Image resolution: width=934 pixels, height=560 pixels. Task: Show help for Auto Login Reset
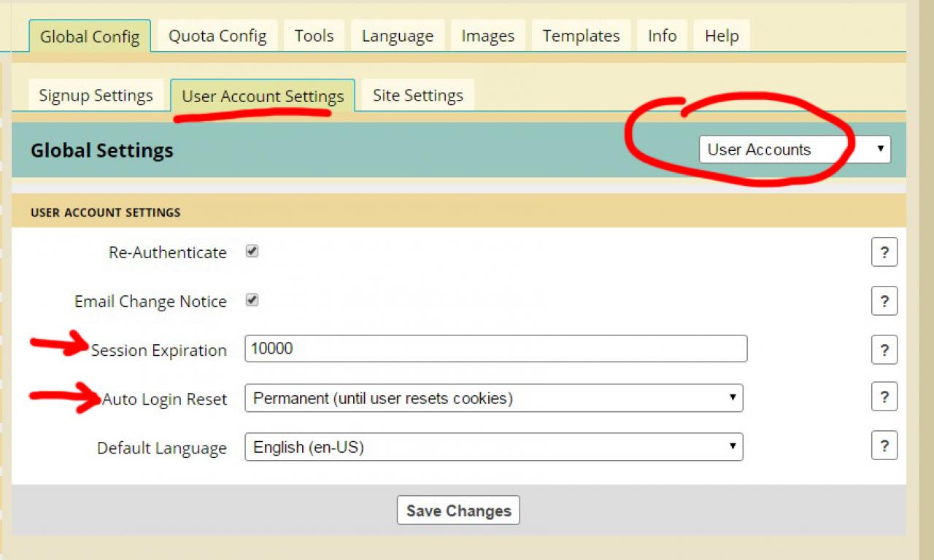[x=884, y=397]
